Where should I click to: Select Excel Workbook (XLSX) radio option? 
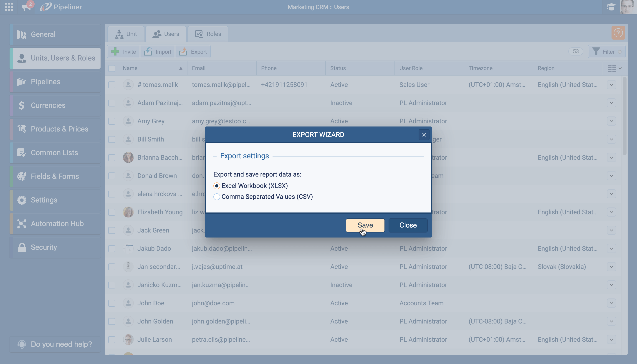point(217,186)
